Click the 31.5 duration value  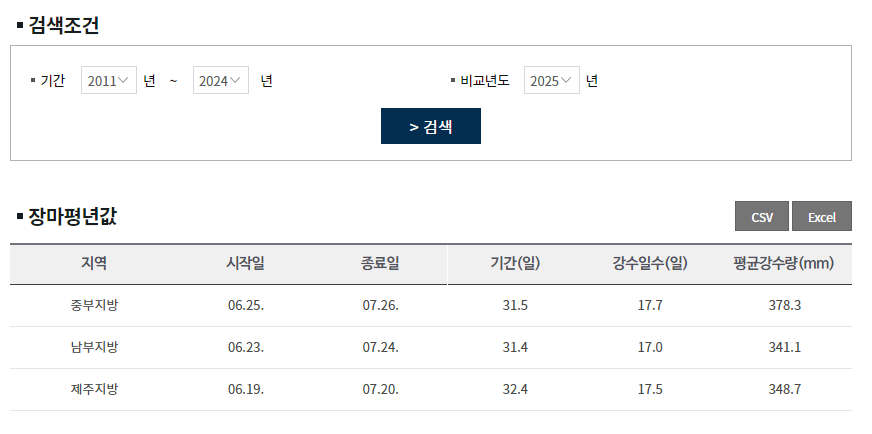pyautogui.click(x=515, y=305)
